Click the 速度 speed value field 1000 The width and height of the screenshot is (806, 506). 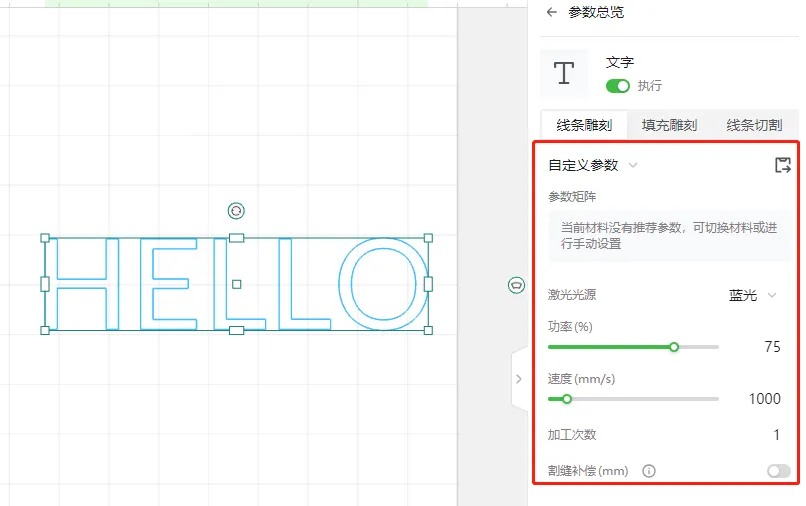click(x=764, y=399)
